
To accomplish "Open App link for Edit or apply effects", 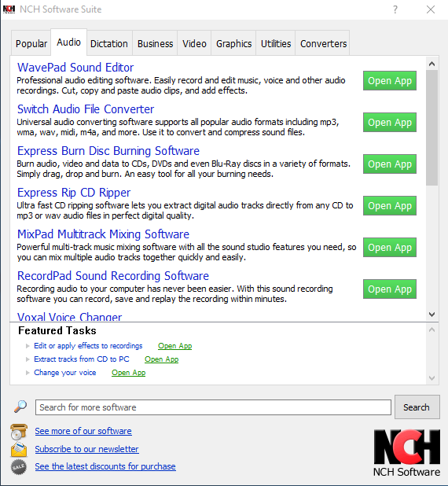I will point(174,346).
